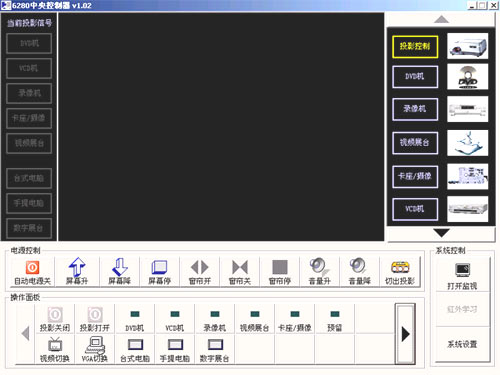Select the 视频展台 entry in device list
This screenshot has width=500, height=375.
coord(415,143)
